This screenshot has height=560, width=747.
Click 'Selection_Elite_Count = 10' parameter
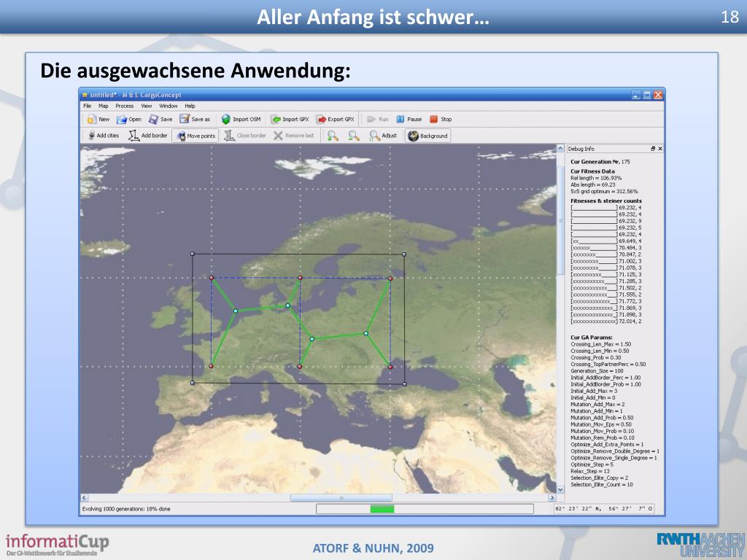point(602,484)
